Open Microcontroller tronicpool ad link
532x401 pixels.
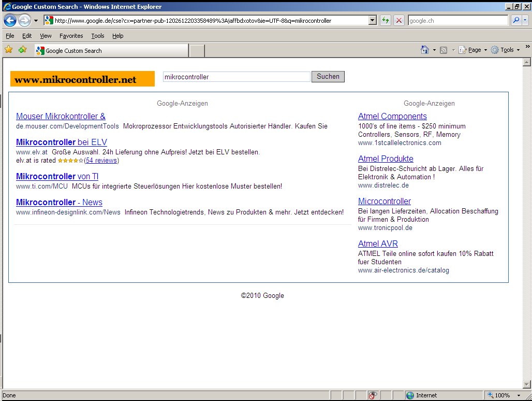coord(385,202)
